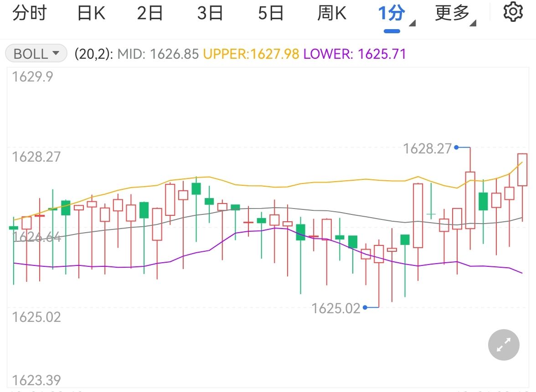Click the 1628.27 high price marker
Screen dimensions: 536x392
pos(428,148)
